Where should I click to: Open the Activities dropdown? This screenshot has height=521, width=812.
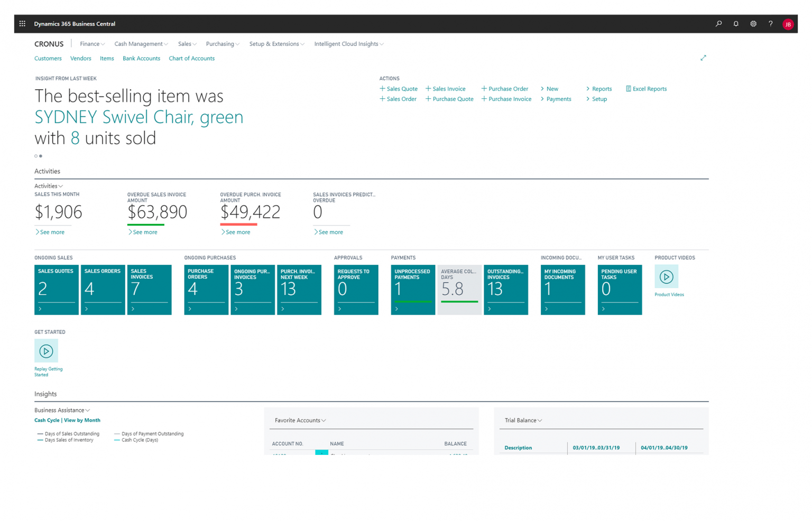[49, 185]
